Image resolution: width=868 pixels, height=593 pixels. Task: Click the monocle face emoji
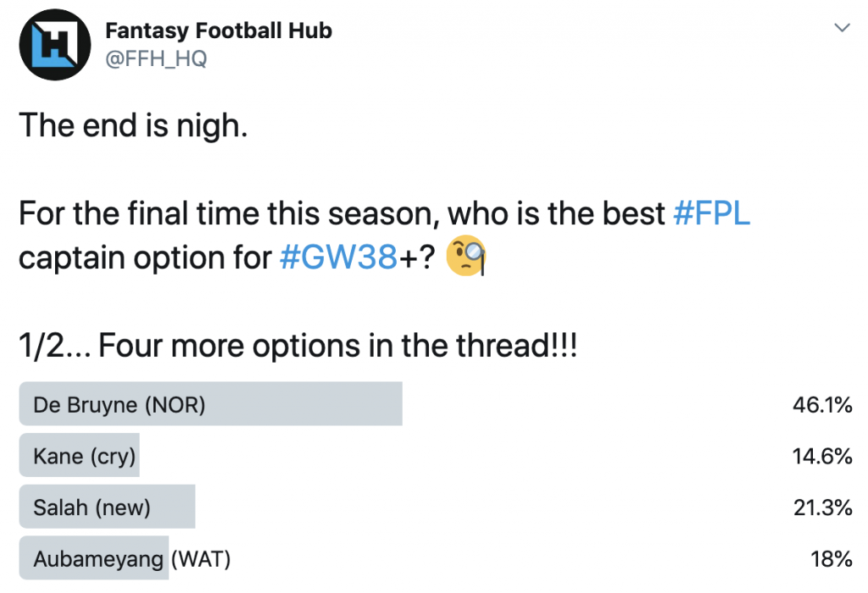point(465,256)
